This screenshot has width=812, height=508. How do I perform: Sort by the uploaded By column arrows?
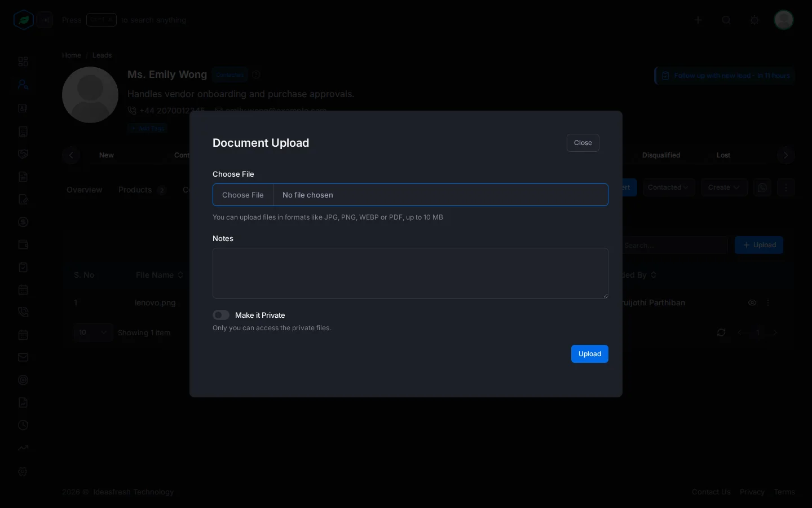tap(654, 275)
